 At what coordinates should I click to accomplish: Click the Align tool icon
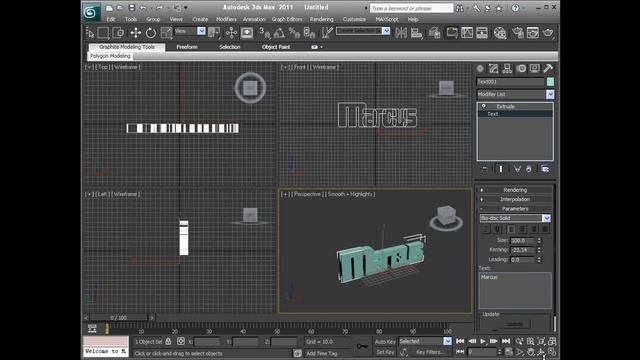(416, 33)
